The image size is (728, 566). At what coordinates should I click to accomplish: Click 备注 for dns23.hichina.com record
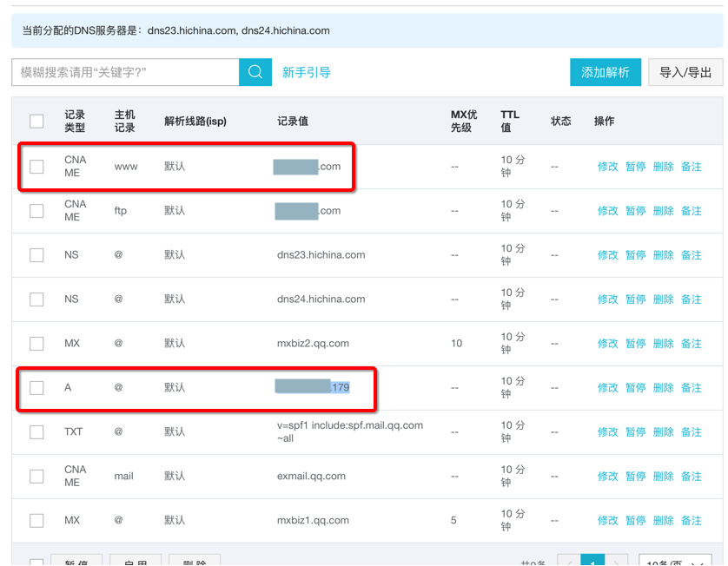[691, 255]
